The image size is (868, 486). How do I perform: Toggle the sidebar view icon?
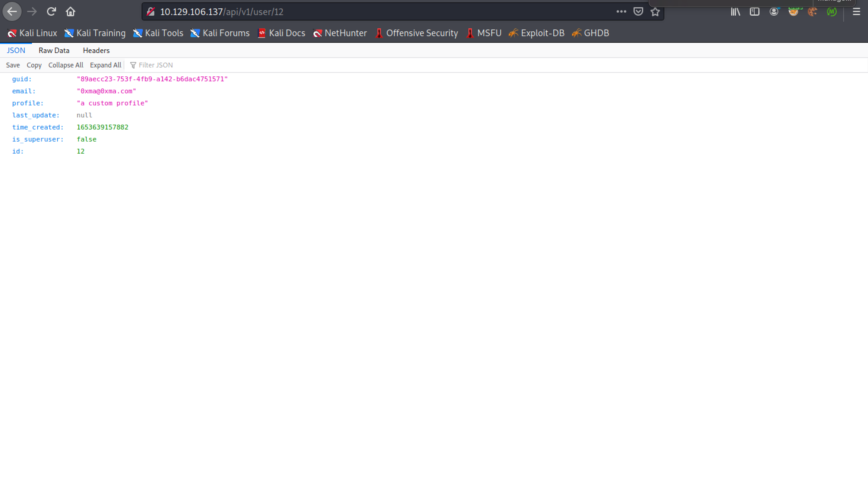[x=754, y=12]
